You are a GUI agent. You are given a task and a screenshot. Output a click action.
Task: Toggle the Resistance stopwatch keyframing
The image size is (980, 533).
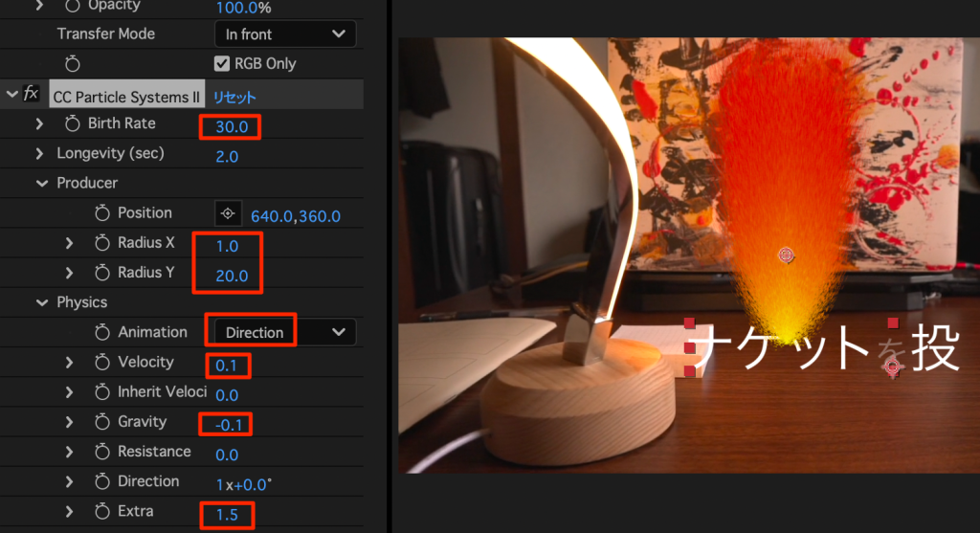point(102,452)
